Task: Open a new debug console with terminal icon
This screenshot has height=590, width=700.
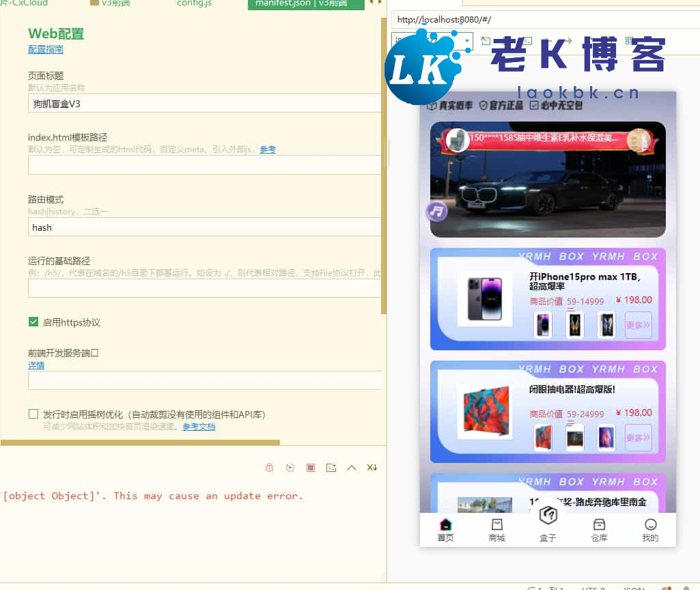Action: coord(331,467)
